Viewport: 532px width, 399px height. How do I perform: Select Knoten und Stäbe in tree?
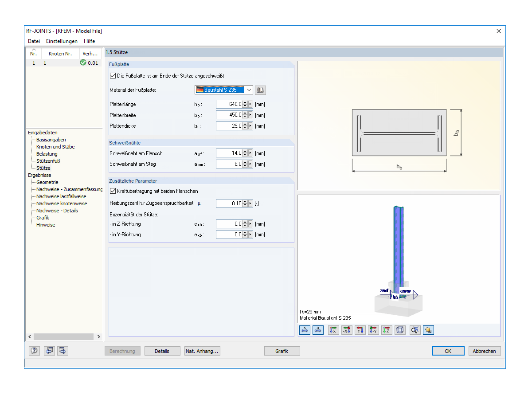coord(55,147)
